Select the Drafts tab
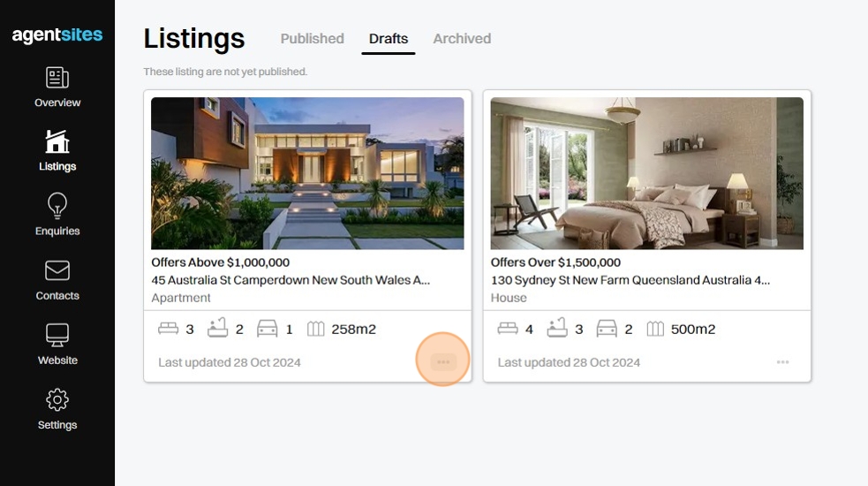868x486 pixels. pos(389,39)
